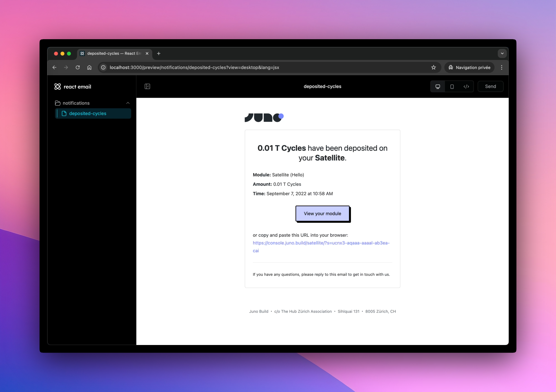Viewport: 556px width, 392px height.
Task: Switch to desktop preview view
Action: 438,87
